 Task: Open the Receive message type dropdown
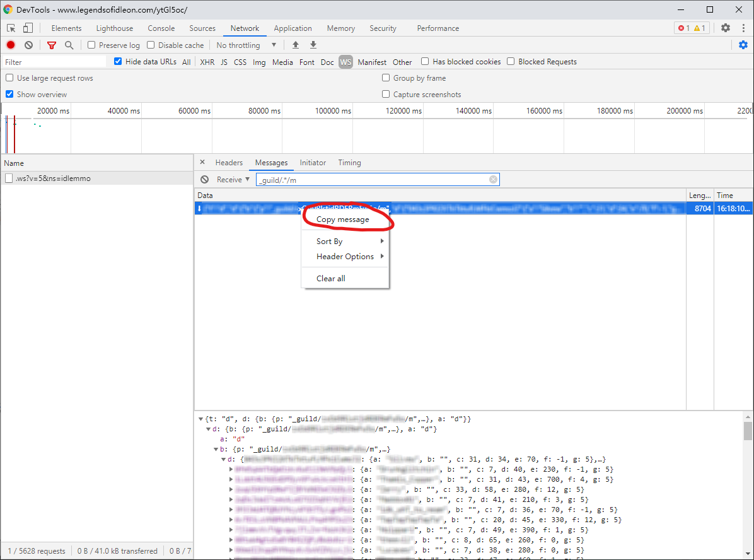pos(233,180)
